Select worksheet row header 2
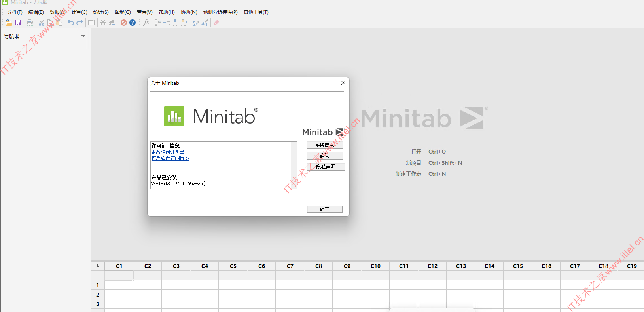The height and width of the screenshot is (312, 644). point(98,295)
